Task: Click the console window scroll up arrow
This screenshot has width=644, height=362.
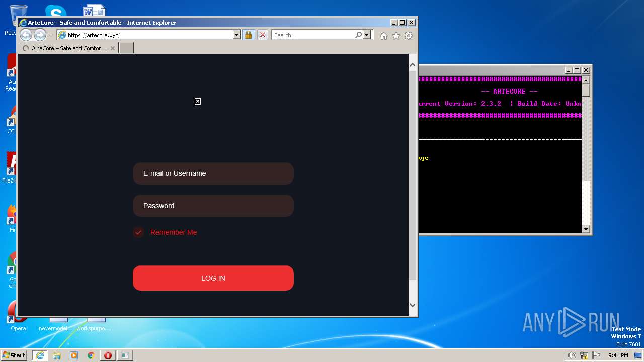Action: 586,80
